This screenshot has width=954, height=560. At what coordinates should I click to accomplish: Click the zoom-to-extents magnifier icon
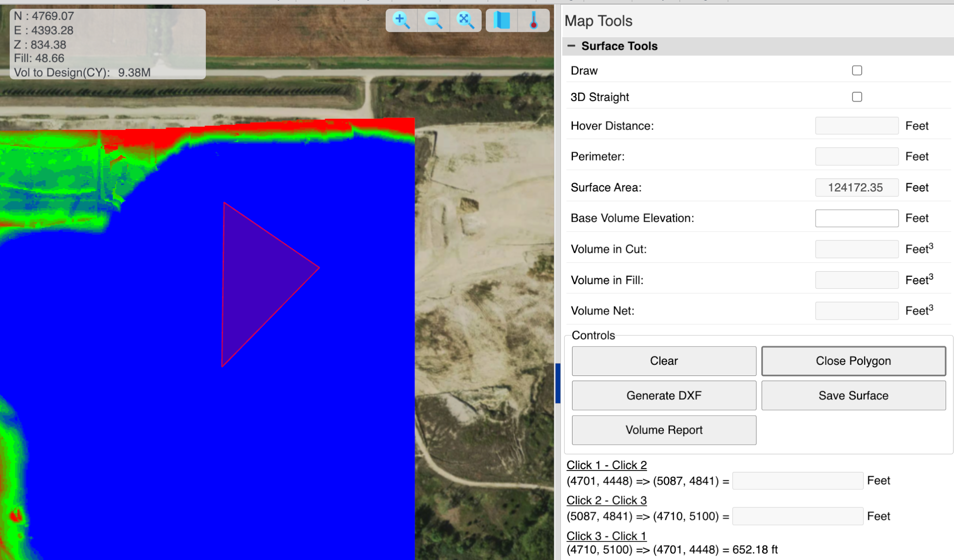point(465,20)
